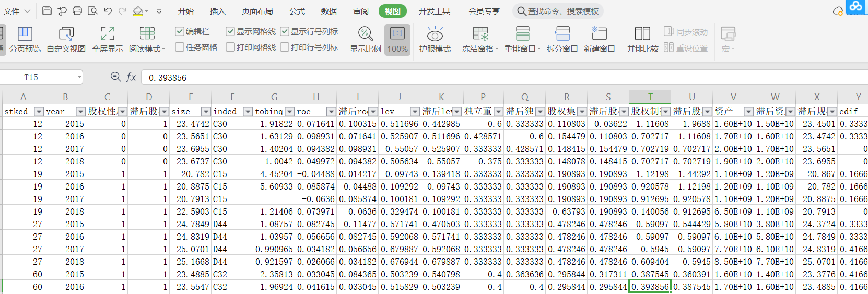Turn on 护眼模式 eye protection mode

click(x=435, y=40)
